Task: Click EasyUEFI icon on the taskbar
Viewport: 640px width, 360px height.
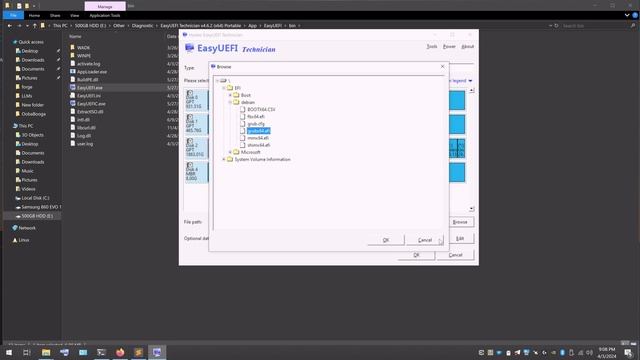Action: (x=157, y=353)
